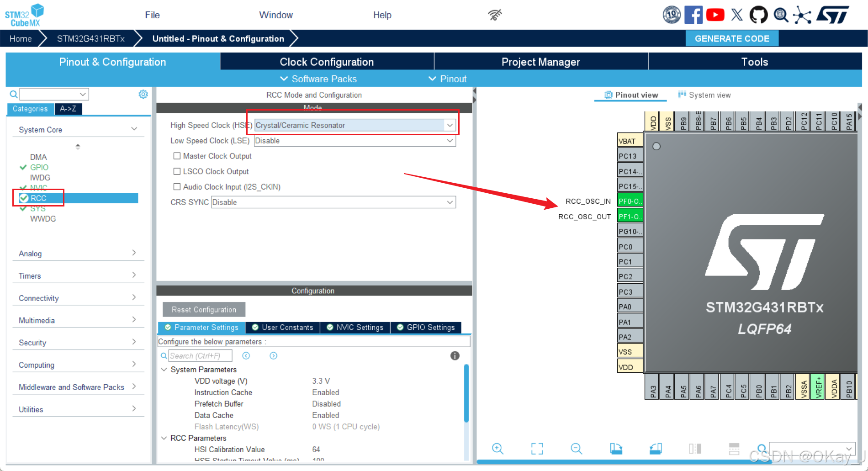Viewport: 868px width, 471px height.
Task: Rotate the chip counter-clockwise
Action: [x=656, y=449]
